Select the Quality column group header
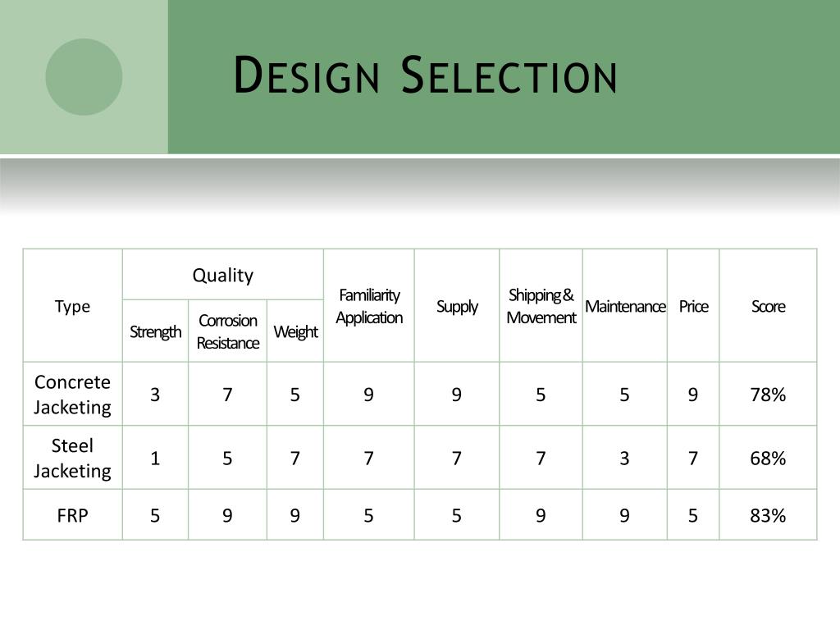This screenshot has height=630, width=840. click(x=223, y=275)
